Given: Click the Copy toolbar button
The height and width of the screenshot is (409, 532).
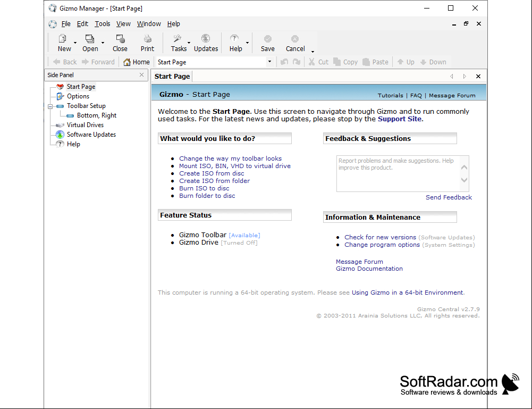Looking at the screenshot, I should coord(345,62).
